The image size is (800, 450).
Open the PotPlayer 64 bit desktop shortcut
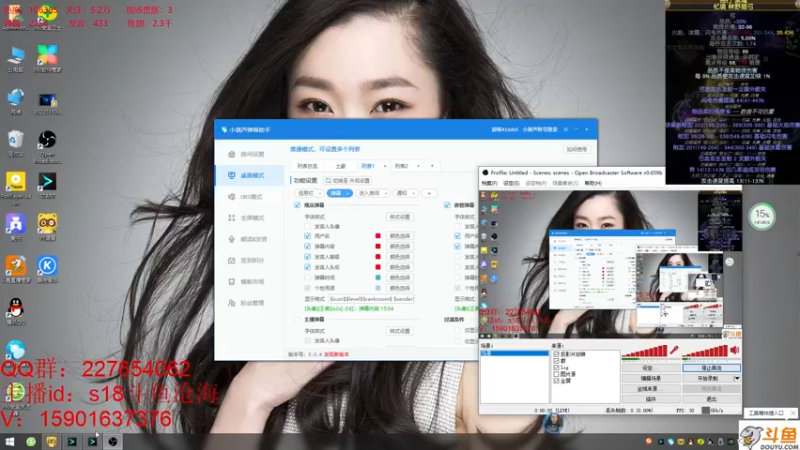(x=15, y=189)
